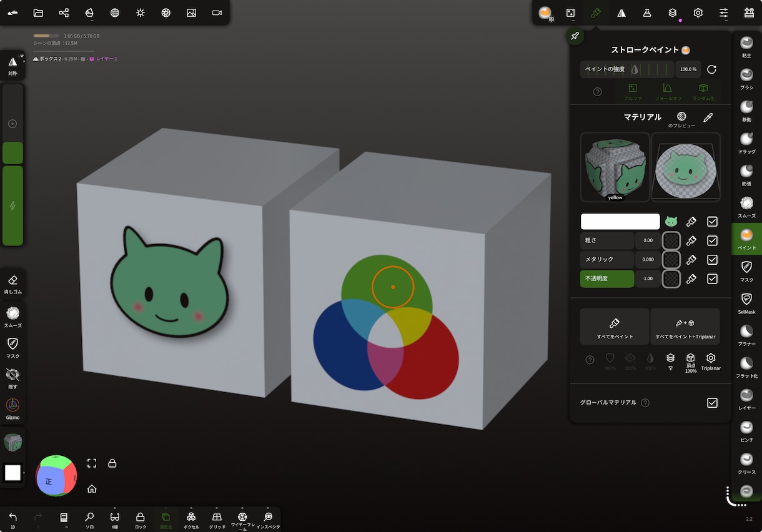Expand the アルファ alpha options
The height and width of the screenshot is (532, 762).
tap(633, 92)
